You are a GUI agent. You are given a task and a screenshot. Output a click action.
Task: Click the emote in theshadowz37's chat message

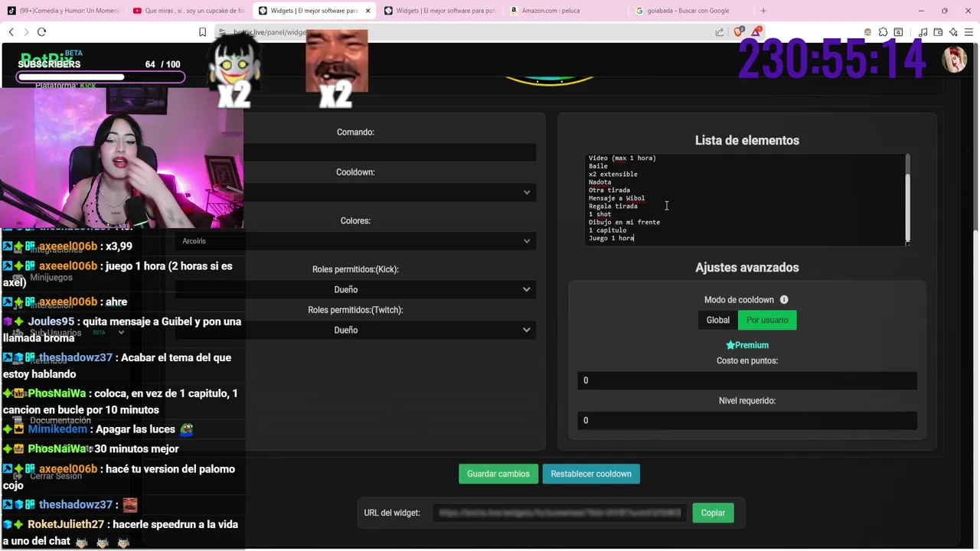click(x=130, y=505)
